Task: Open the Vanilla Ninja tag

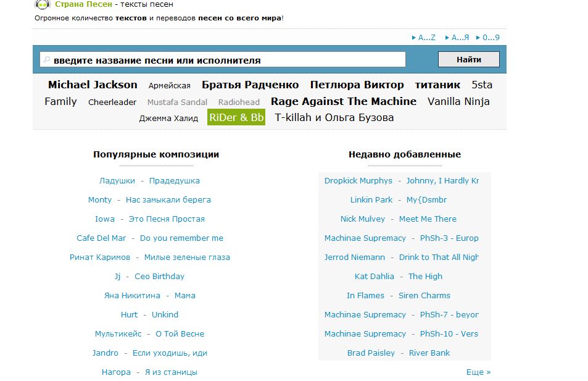Action: (458, 101)
